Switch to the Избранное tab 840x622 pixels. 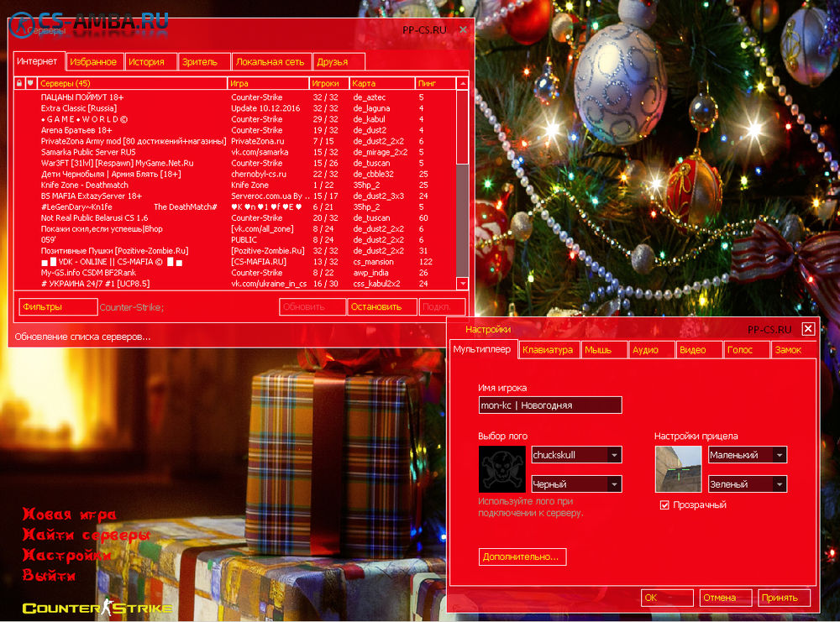pos(95,61)
